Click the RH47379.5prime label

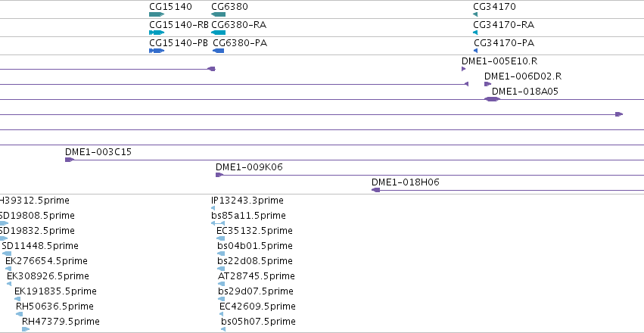coord(61,321)
